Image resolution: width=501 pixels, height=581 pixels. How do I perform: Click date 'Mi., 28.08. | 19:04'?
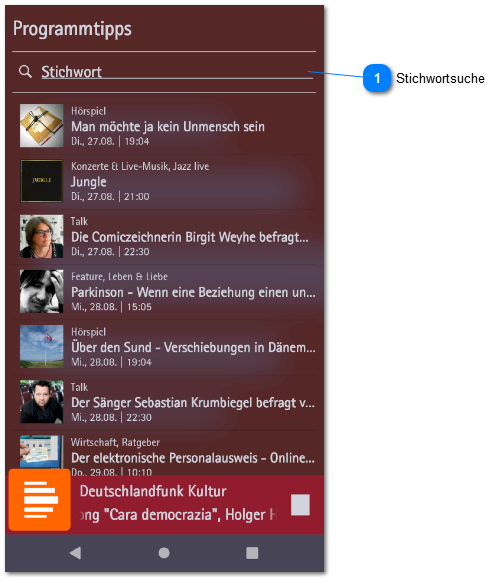111,362
